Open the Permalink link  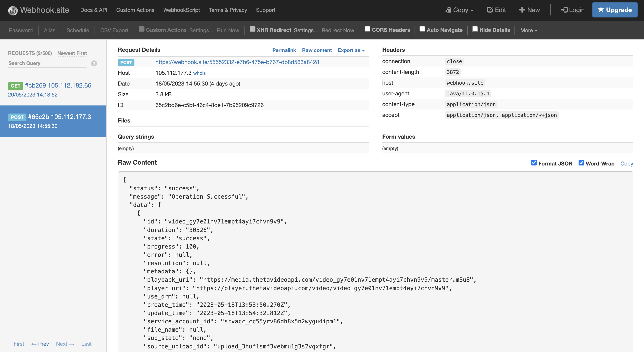point(284,50)
